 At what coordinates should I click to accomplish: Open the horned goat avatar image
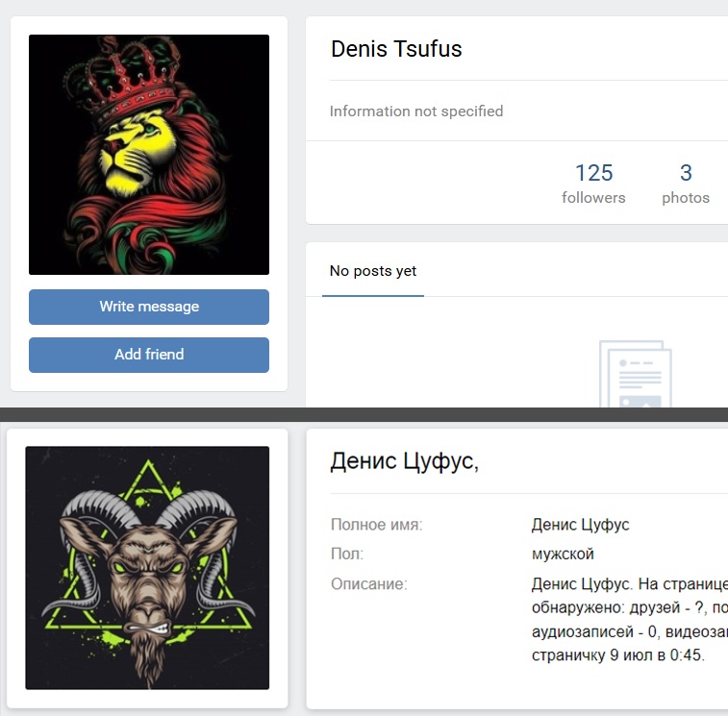147,567
